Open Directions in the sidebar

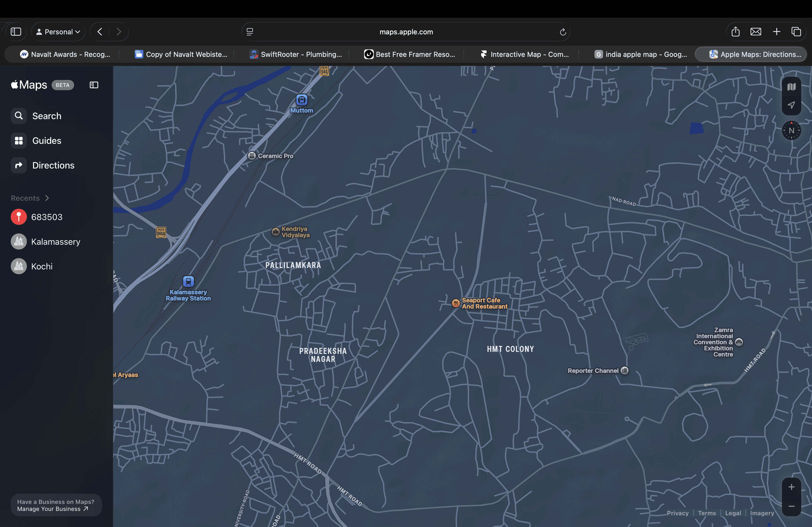(x=53, y=165)
